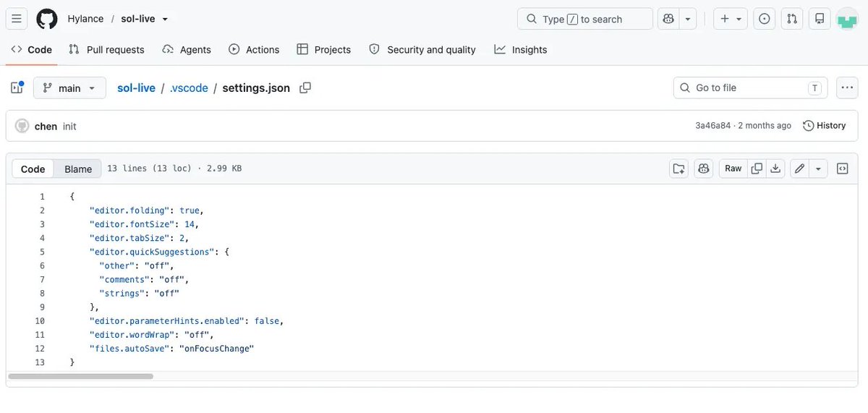Viewport: 868px width, 413px height.
Task: Select line number 10
Action: (x=40, y=320)
